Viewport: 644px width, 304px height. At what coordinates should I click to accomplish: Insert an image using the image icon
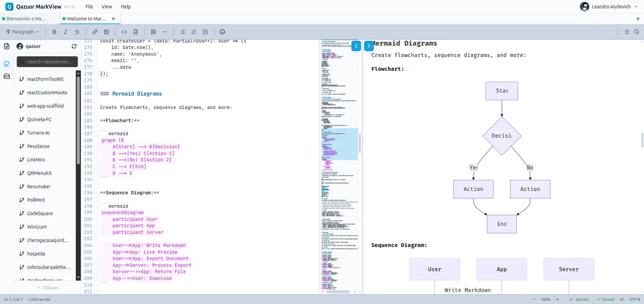pos(106,32)
